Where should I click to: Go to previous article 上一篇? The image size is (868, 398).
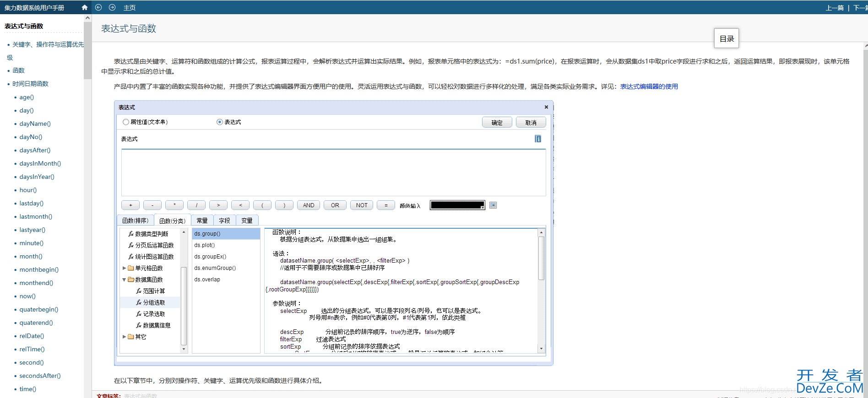tap(835, 8)
